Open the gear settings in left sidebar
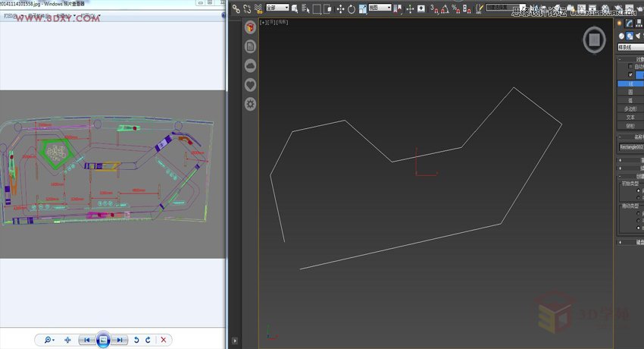Screen dimensions: 644x349 pos(251,104)
